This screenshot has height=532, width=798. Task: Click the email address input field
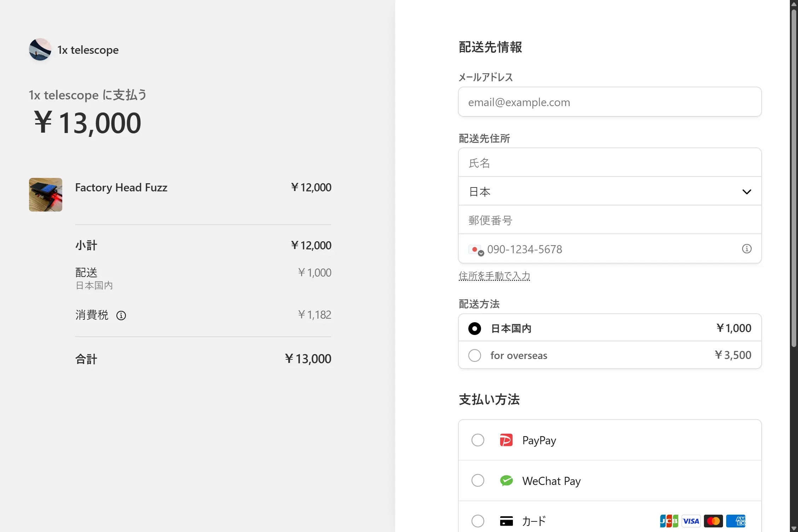click(x=609, y=102)
